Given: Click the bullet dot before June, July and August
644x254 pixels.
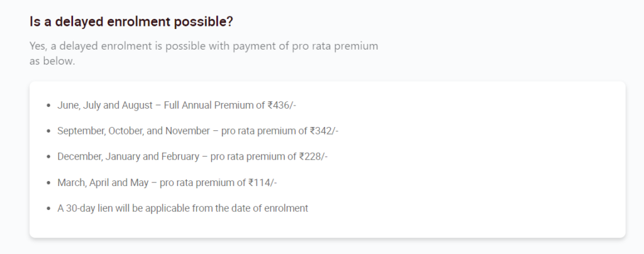Looking at the screenshot, I should 49,106.
